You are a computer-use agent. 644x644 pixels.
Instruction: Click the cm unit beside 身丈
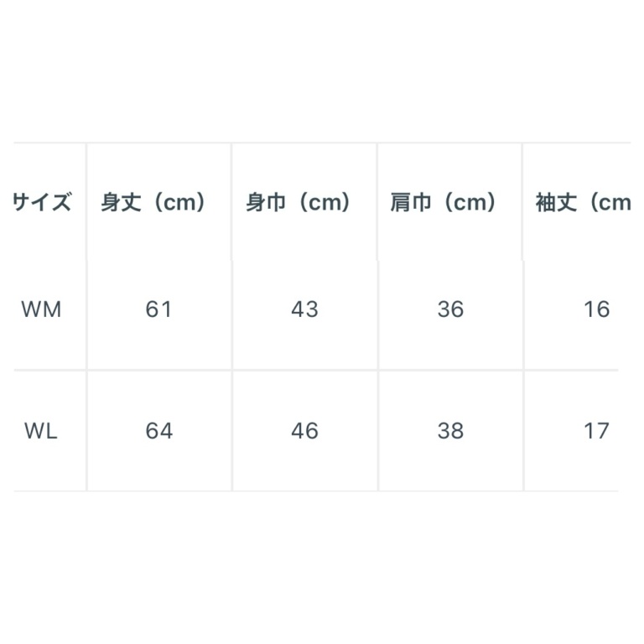(x=174, y=203)
